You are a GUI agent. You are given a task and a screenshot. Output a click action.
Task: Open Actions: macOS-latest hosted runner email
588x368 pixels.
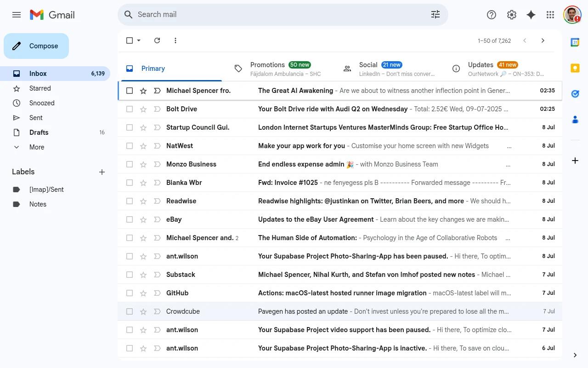tap(340, 293)
